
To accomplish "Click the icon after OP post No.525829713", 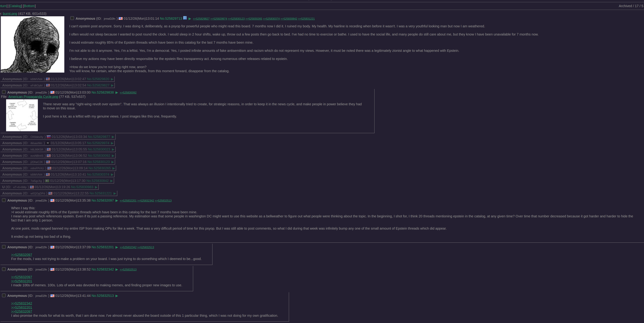I will pyautogui.click(x=185, y=18).
